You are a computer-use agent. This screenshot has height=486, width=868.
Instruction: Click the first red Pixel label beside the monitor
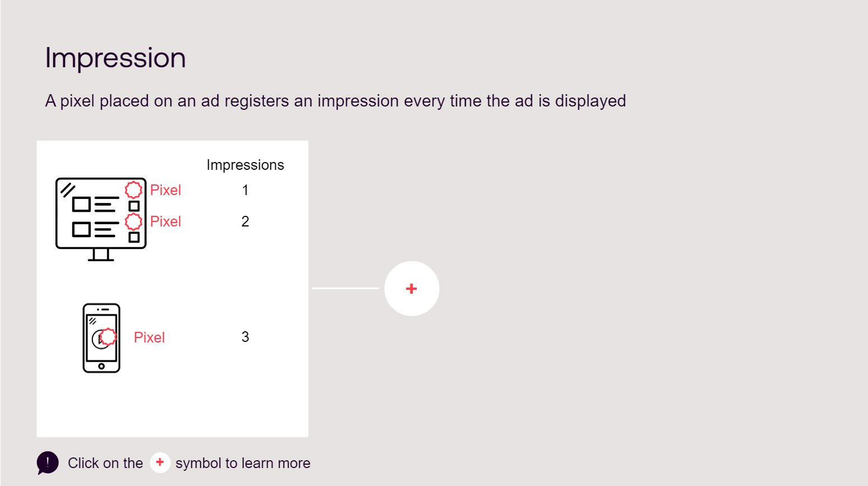[166, 190]
